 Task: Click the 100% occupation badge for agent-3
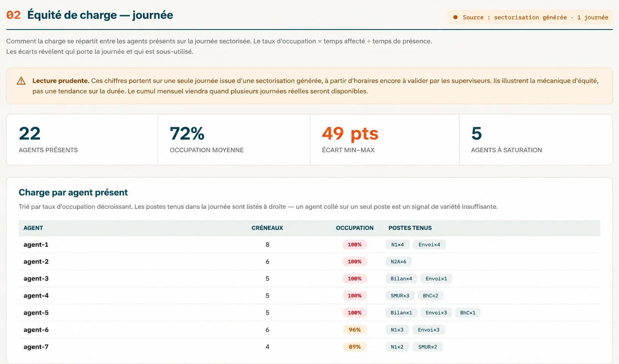[355, 278]
